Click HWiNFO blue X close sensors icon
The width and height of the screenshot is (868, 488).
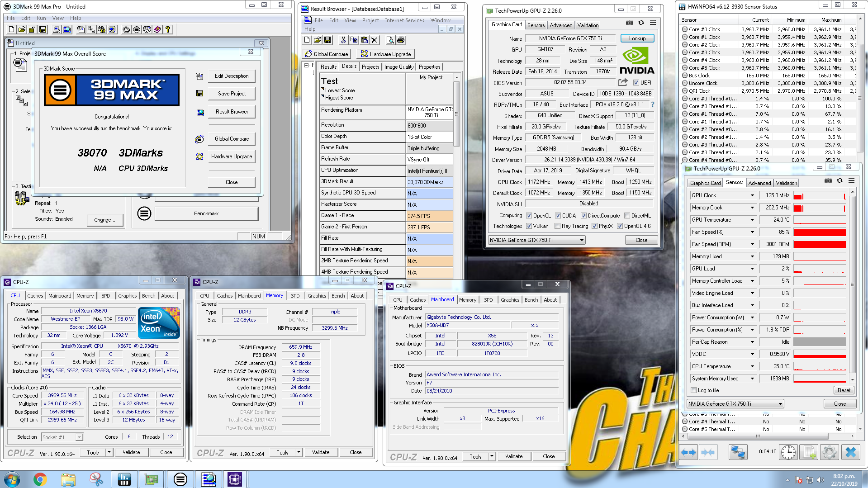851,452
